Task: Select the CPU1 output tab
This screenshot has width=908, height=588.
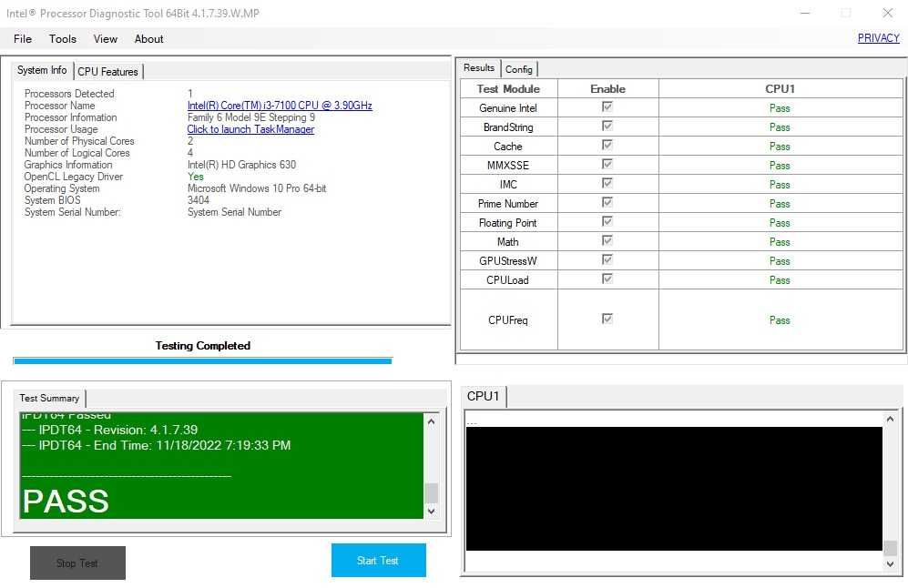Action: (x=483, y=397)
